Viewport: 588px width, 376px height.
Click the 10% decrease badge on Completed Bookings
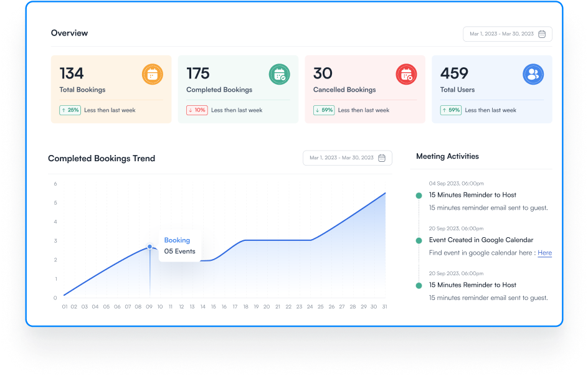(x=197, y=110)
